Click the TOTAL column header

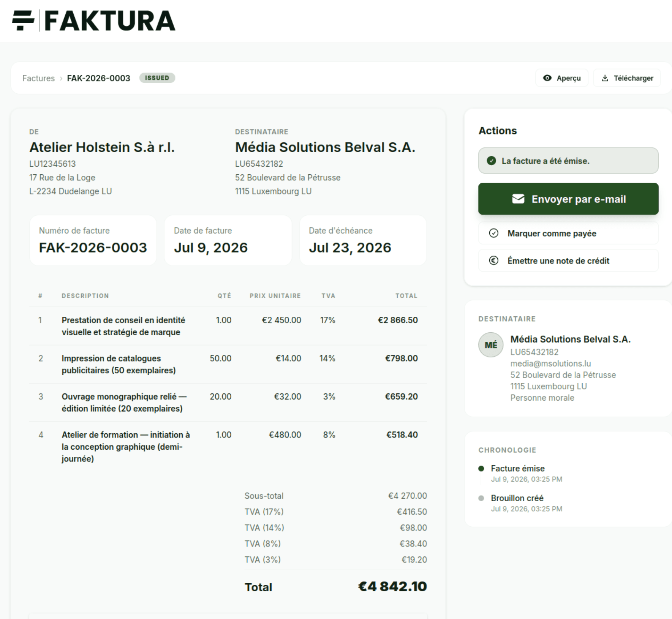click(x=406, y=296)
